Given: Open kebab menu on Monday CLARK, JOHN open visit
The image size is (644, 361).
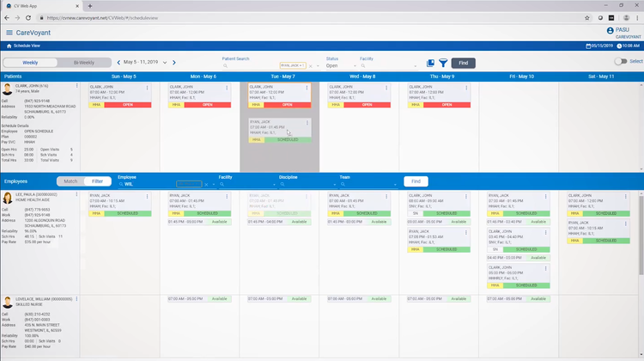Looking at the screenshot, I should click(227, 88).
